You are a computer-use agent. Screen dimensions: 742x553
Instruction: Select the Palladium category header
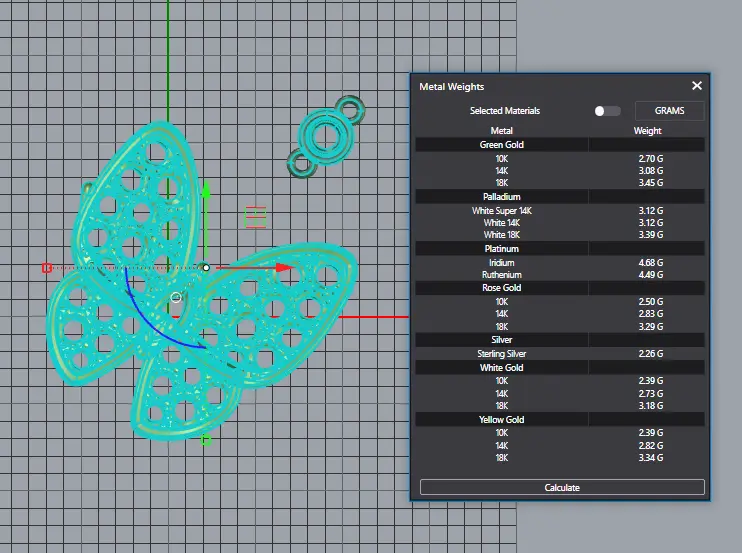point(560,196)
